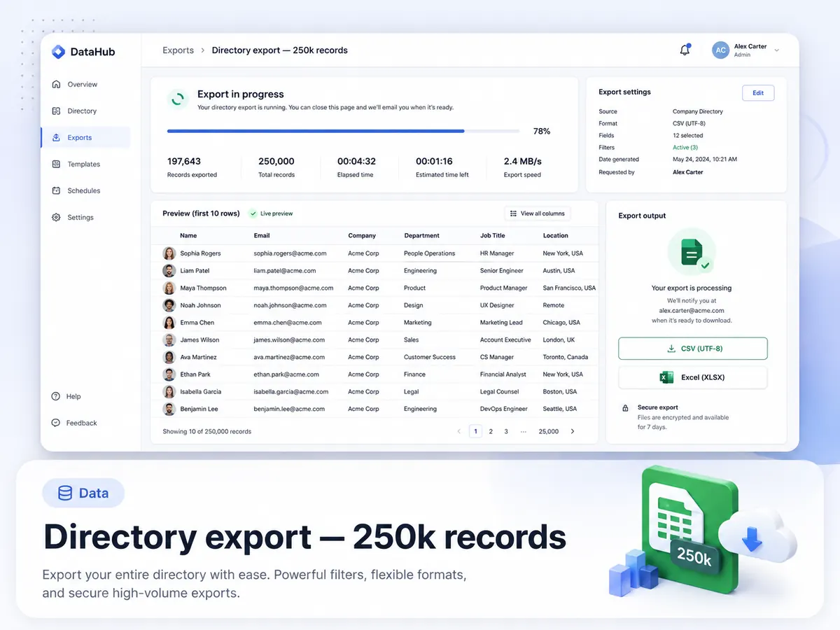Open the Templates menu item
This screenshot has height=630, width=840.
pyautogui.click(x=85, y=164)
